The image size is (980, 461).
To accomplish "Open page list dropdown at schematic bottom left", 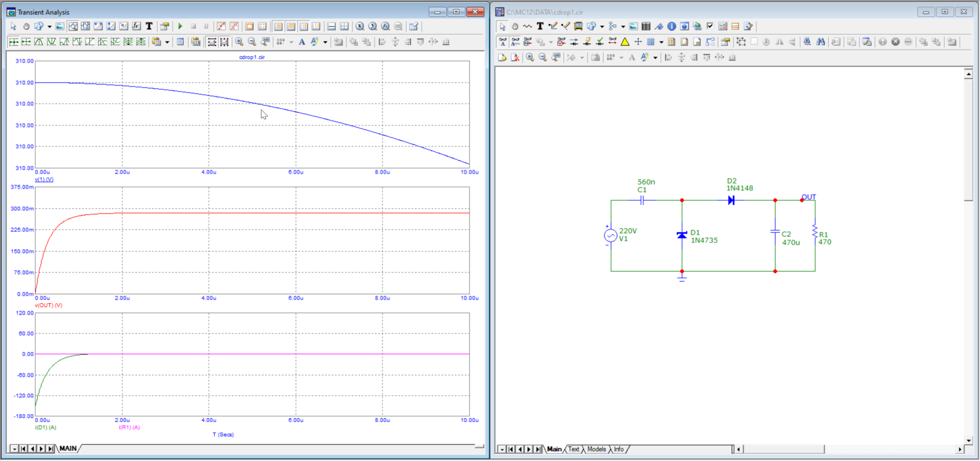I will coord(502,449).
